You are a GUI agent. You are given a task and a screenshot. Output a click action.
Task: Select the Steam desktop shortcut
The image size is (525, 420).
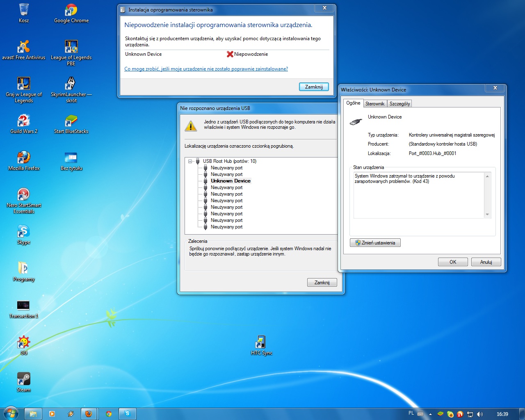point(24,382)
